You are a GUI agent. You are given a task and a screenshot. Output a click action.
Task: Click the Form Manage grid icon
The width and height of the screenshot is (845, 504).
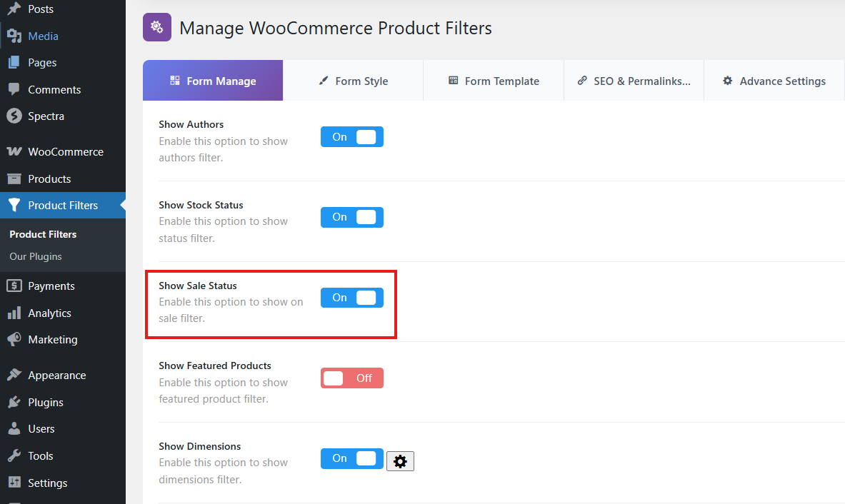click(174, 80)
